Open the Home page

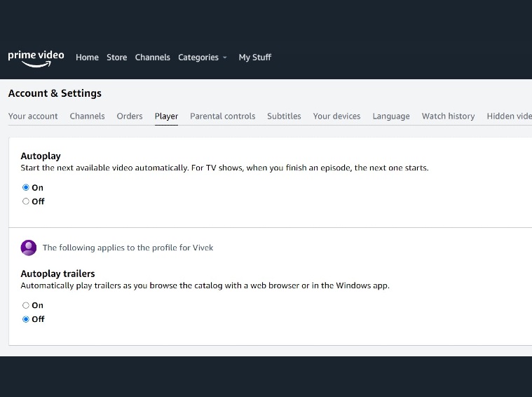tap(87, 58)
